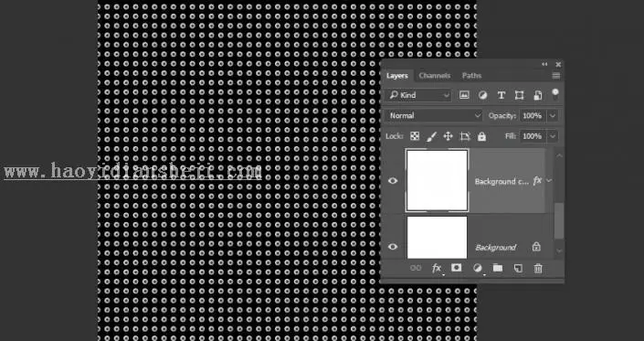644x341 pixels.
Task: Switch to the Channels tab
Action: [x=435, y=76]
